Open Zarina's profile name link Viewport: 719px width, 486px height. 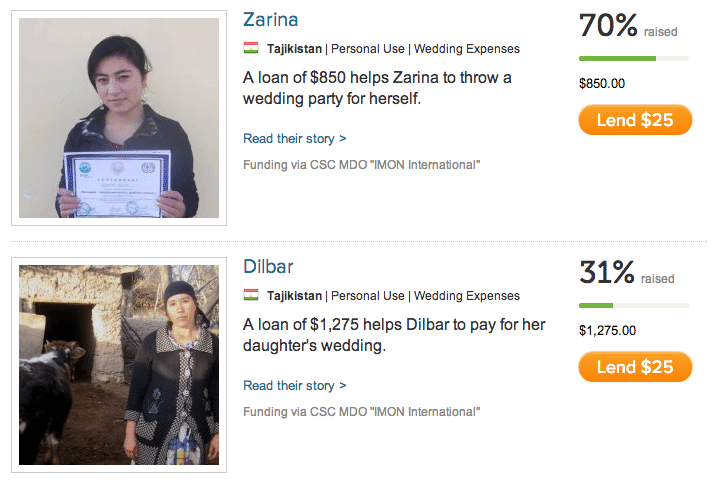point(271,20)
